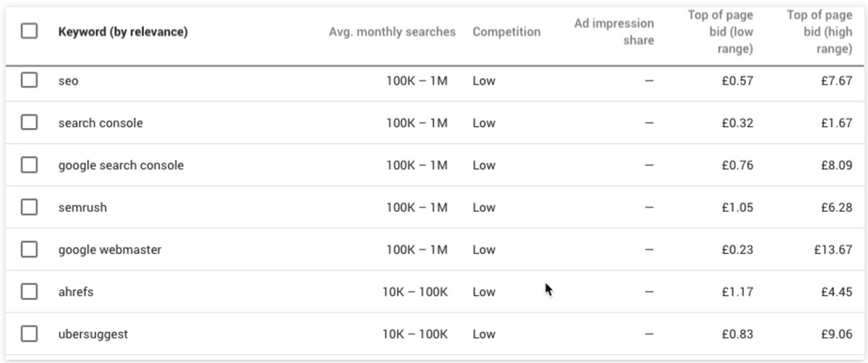Click the £0.57 low range bid for seo
The width and height of the screenshot is (868, 363).
pyautogui.click(x=737, y=81)
